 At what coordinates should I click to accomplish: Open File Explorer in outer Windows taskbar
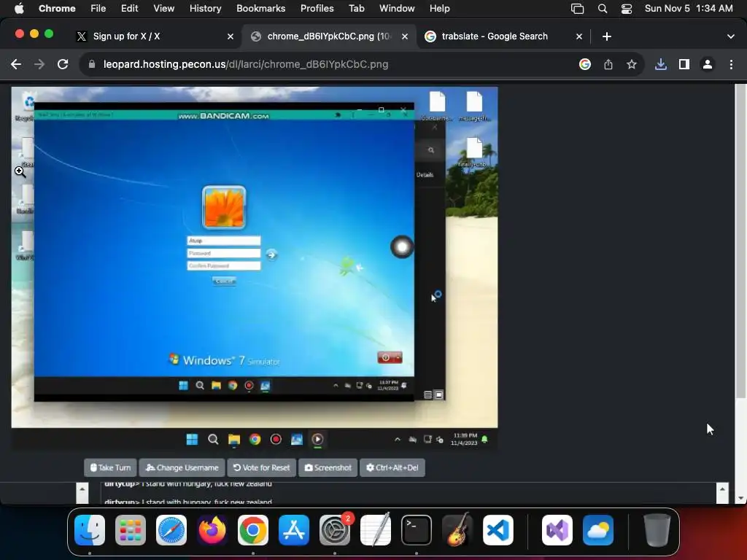234,440
